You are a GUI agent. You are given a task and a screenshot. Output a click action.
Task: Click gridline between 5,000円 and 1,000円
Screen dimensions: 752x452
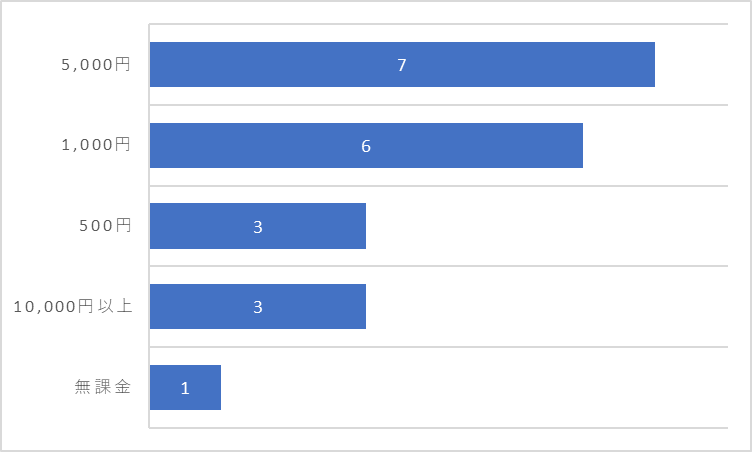pyautogui.click(x=439, y=105)
